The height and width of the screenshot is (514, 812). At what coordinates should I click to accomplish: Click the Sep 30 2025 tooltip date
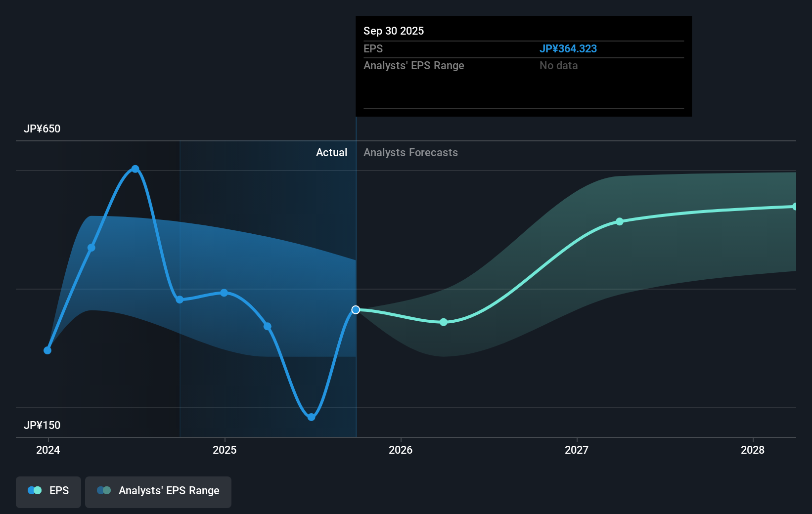point(394,31)
